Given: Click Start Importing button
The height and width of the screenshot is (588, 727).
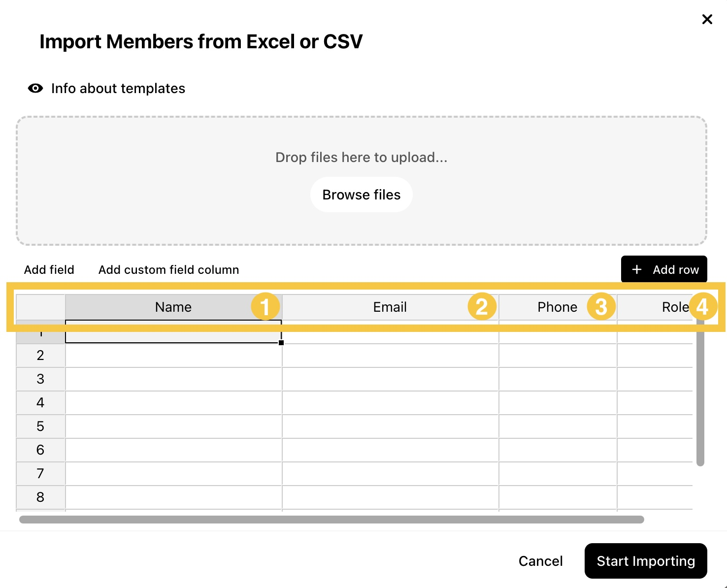Looking at the screenshot, I should 646,561.
